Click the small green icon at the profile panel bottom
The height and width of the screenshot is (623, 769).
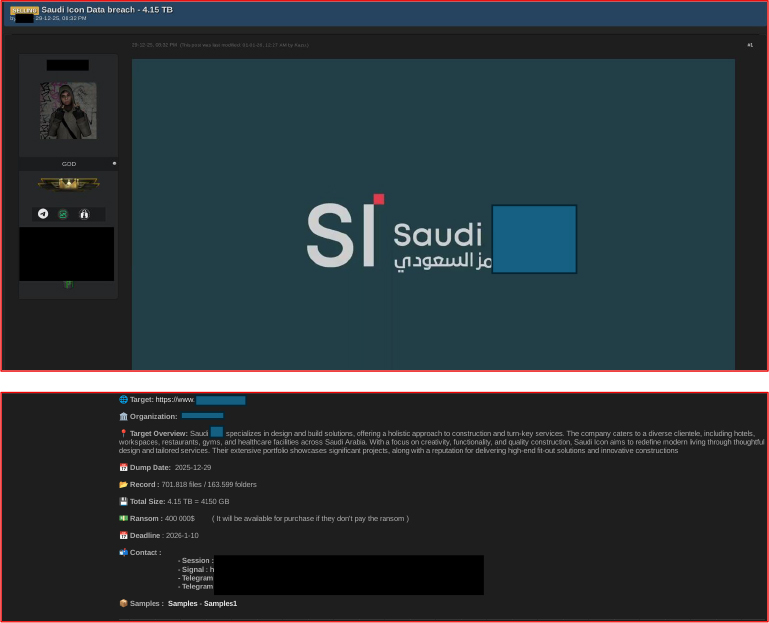[68, 285]
